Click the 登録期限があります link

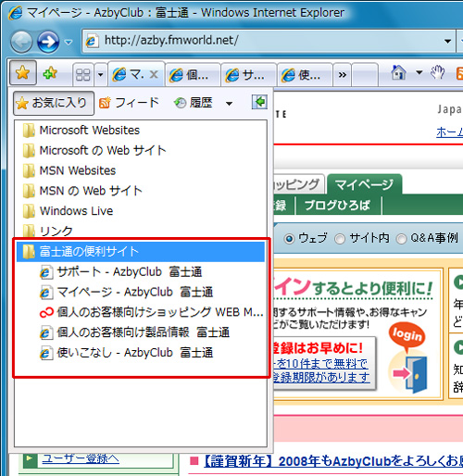point(321,377)
